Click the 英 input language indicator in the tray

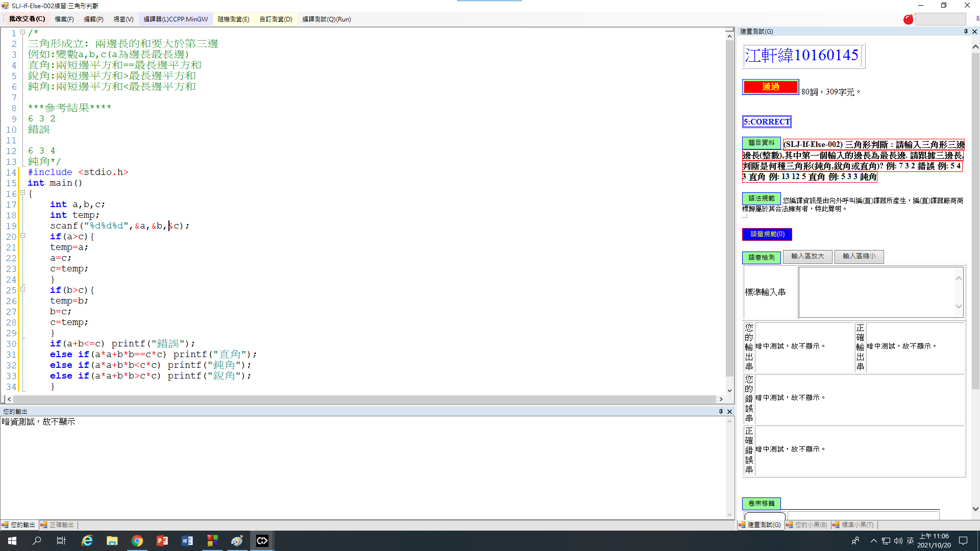pyautogui.click(x=910, y=540)
